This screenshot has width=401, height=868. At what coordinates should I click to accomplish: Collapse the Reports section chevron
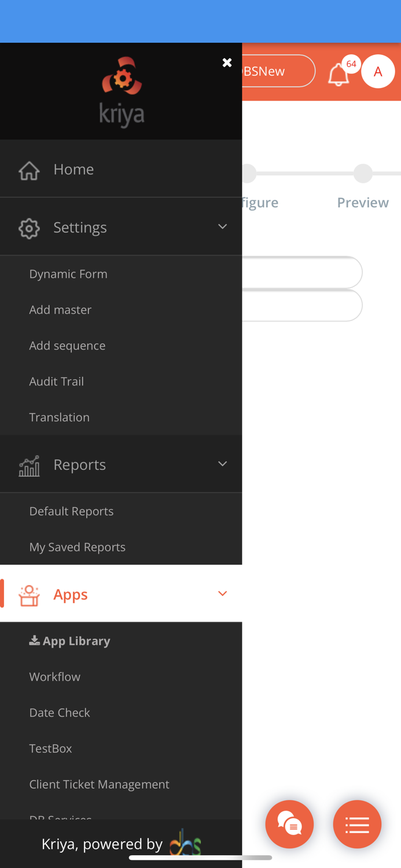click(x=222, y=464)
